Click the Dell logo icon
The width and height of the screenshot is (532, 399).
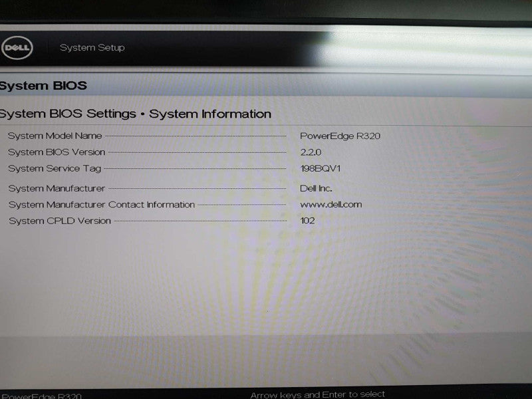17,47
